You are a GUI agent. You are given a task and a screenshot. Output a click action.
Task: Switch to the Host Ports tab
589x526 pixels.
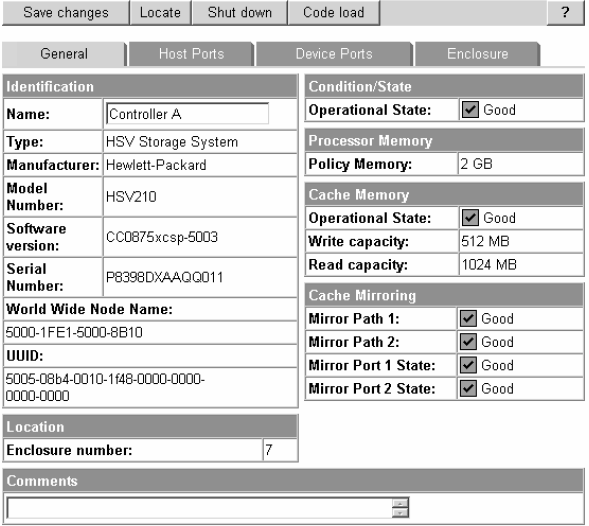point(191,54)
